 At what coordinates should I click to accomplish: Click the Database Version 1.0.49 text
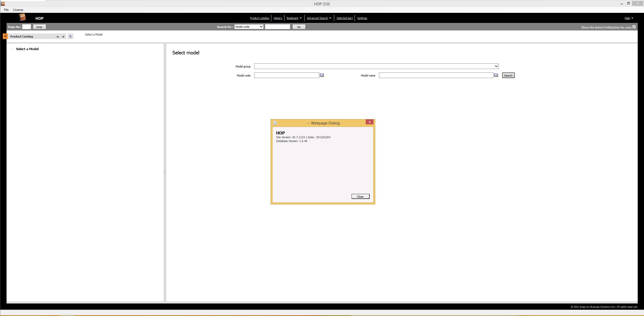pyautogui.click(x=292, y=141)
